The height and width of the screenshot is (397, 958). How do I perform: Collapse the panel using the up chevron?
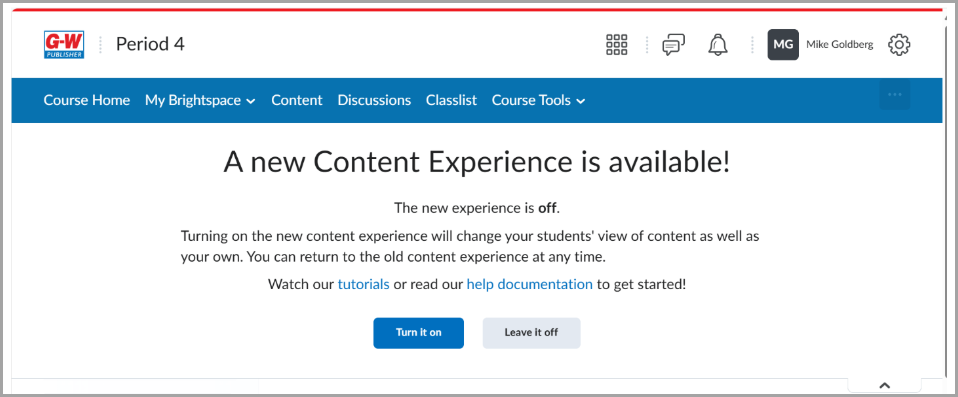884,385
